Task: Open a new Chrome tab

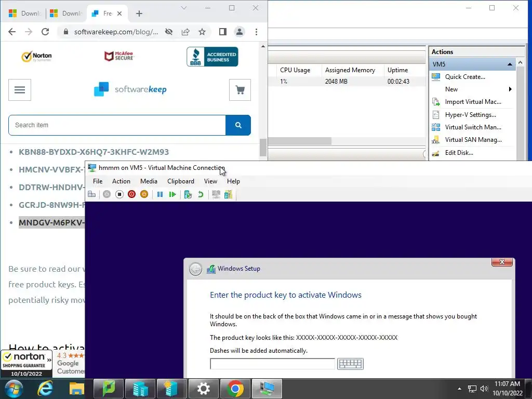Action: [139, 14]
